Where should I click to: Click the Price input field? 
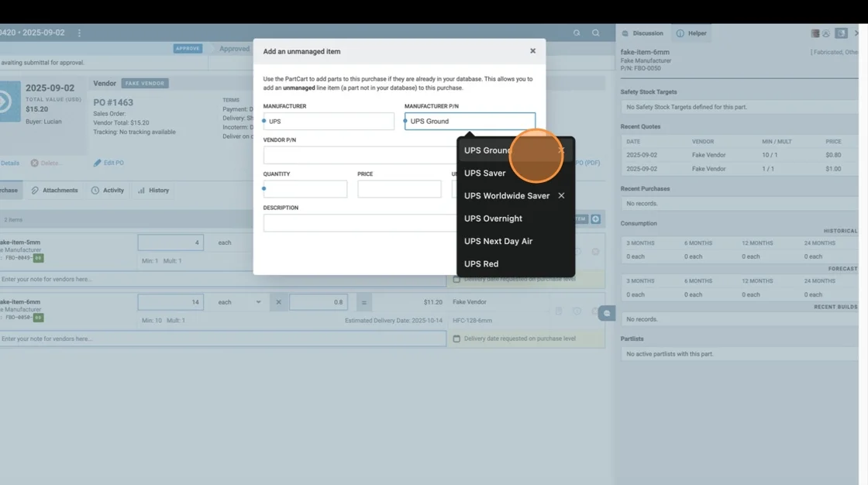[399, 189]
